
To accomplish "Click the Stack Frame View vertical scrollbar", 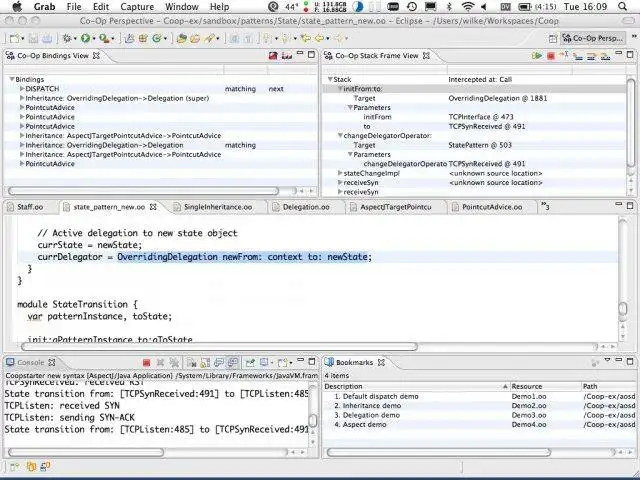I will [631, 122].
